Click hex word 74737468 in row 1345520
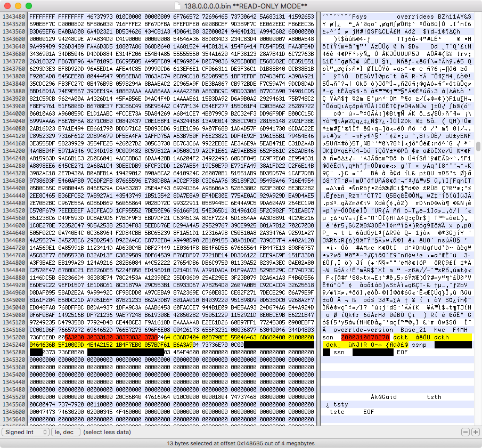This screenshot has height=448, width=482. (x=243, y=397)
